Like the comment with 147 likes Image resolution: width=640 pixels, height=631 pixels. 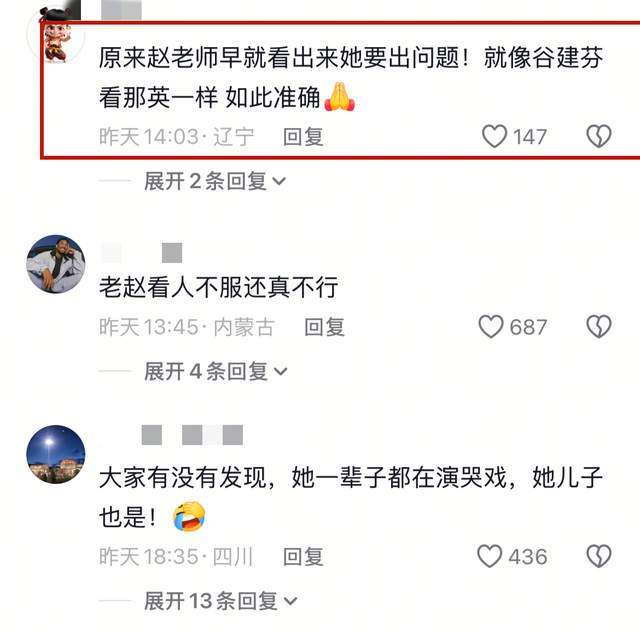[494, 136]
